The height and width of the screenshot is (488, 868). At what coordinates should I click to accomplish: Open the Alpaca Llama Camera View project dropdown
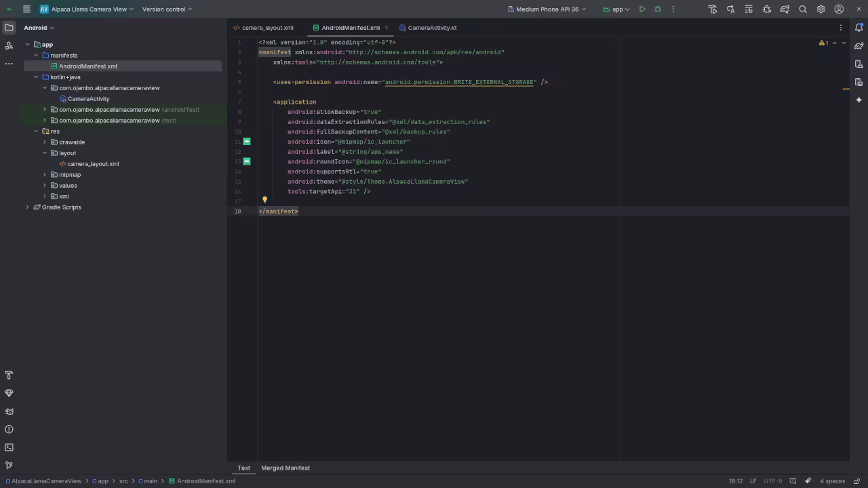(86, 9)
